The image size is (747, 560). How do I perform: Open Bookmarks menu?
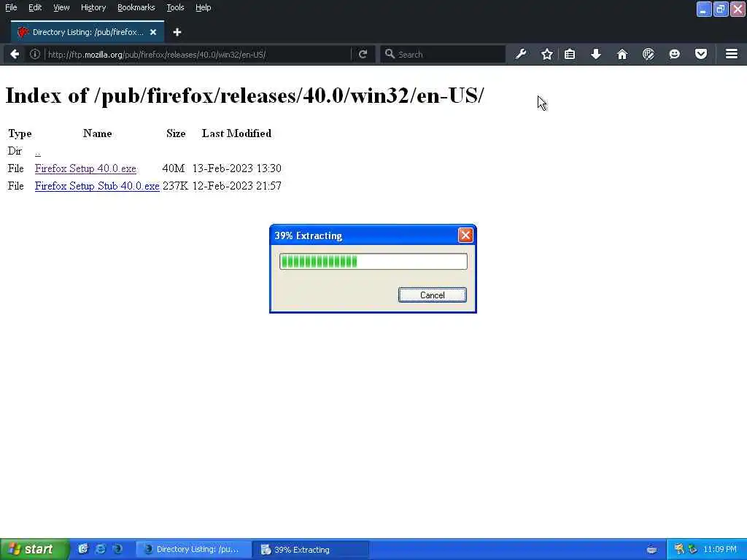(136, 7)
